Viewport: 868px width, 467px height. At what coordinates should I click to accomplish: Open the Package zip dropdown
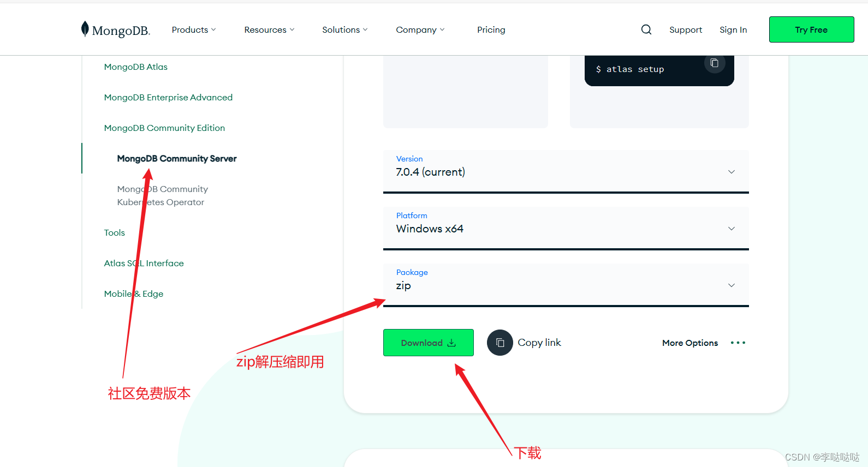click(x=566, y=285)
